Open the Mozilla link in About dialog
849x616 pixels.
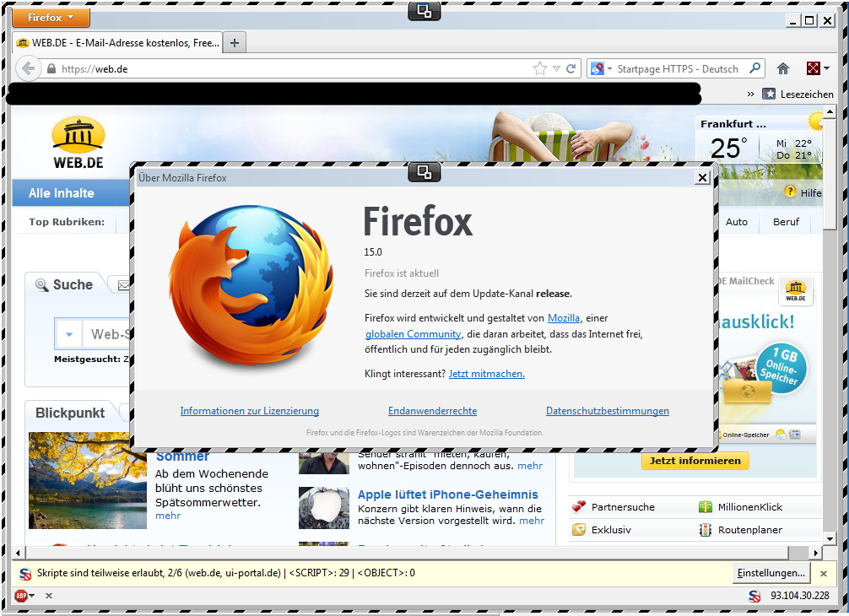click(564, 318)
